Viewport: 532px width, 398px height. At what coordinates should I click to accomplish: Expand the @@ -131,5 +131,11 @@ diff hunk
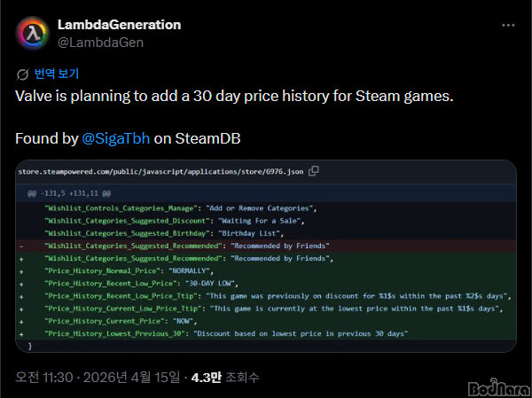tap(69, 191)
